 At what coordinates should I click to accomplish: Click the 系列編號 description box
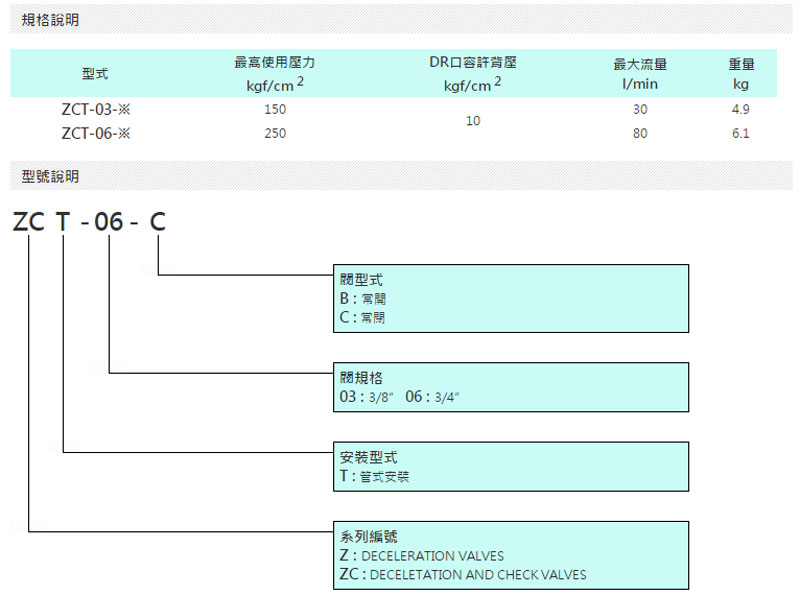[x=511, y=555]
